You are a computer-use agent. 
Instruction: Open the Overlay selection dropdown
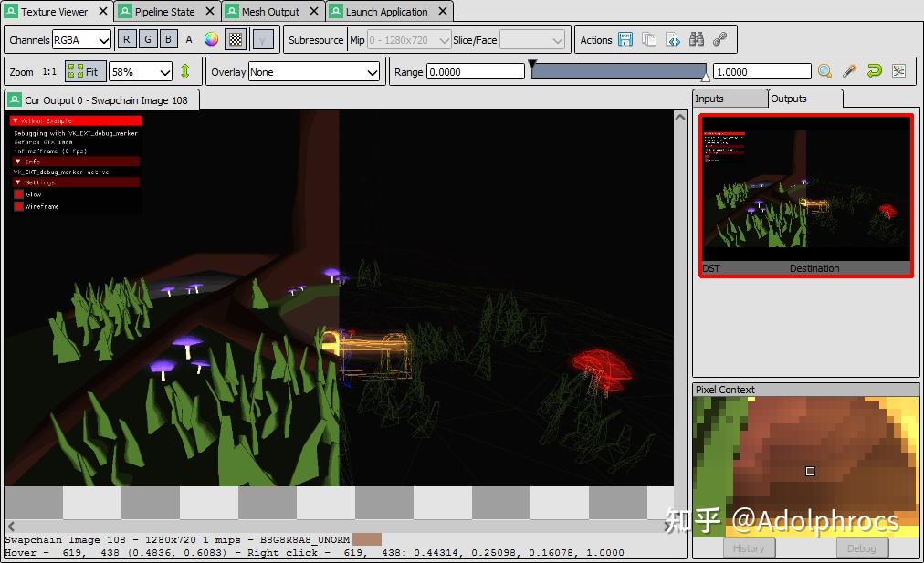[x=315, y=70]
